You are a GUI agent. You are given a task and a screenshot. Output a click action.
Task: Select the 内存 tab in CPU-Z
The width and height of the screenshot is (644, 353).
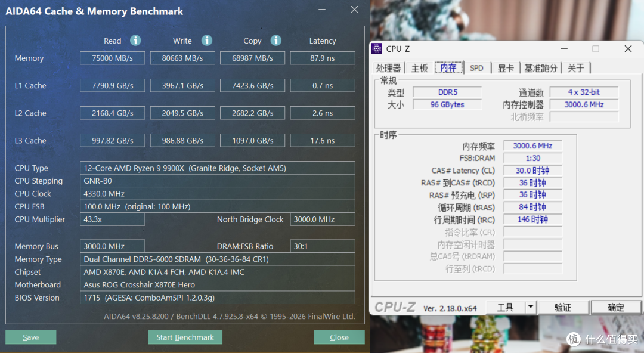click(x=448, y=68)
